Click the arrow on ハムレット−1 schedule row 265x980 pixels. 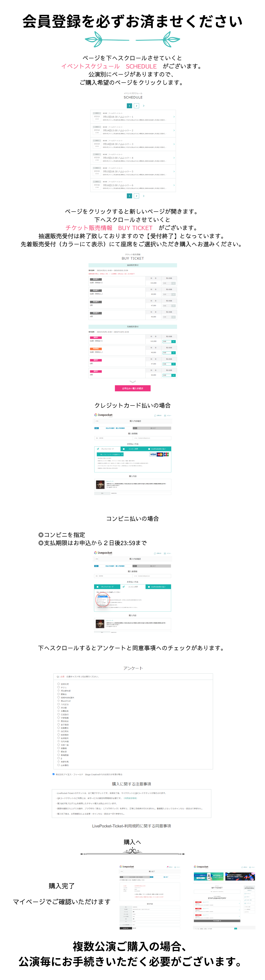point(174,117)
